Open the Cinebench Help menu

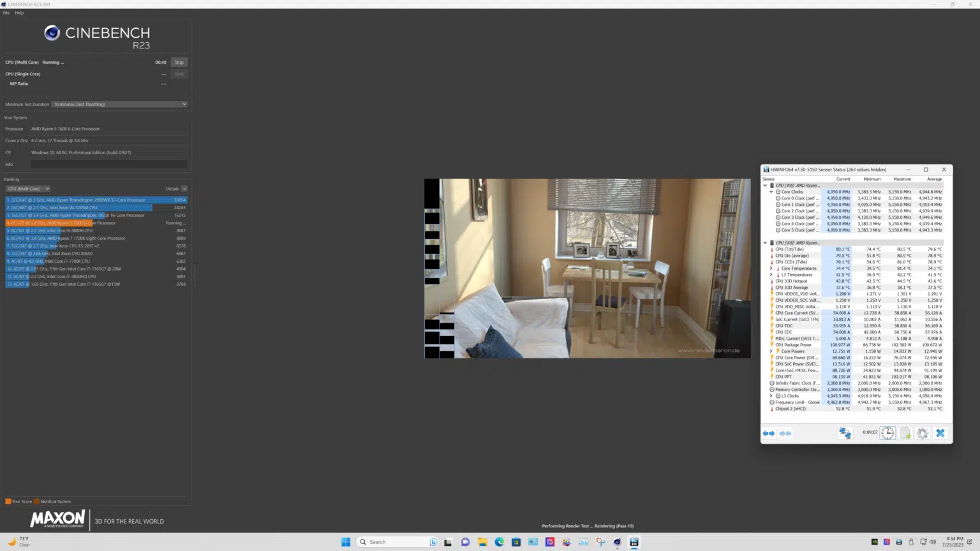point(19,13)
